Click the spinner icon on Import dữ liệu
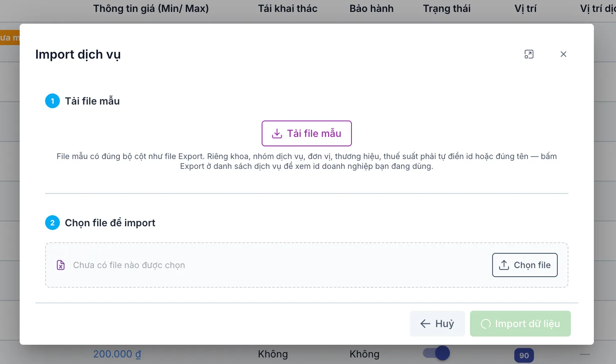This screenshot has height=364, width=616. point(486,324)
